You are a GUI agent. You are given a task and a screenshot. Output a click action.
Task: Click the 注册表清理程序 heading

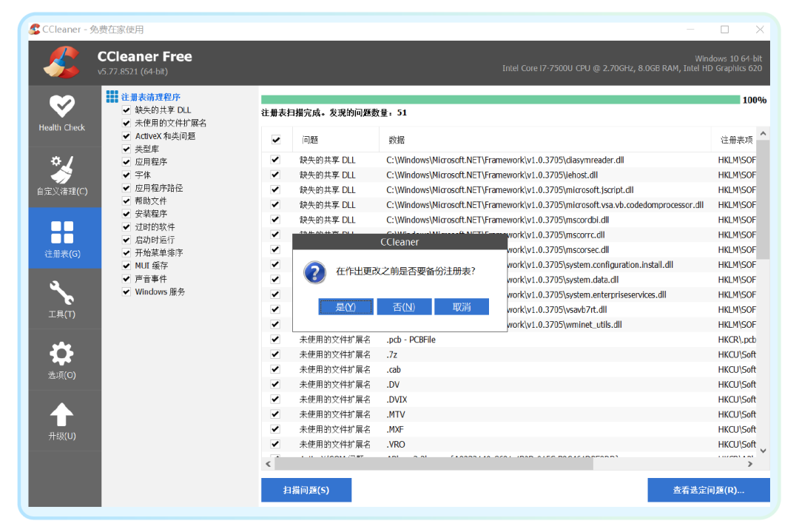tap(150, 97)
